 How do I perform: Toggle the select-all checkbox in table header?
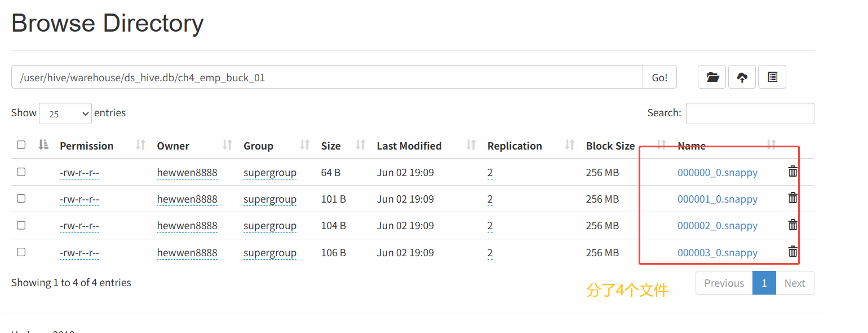click(x=21, y=145)
